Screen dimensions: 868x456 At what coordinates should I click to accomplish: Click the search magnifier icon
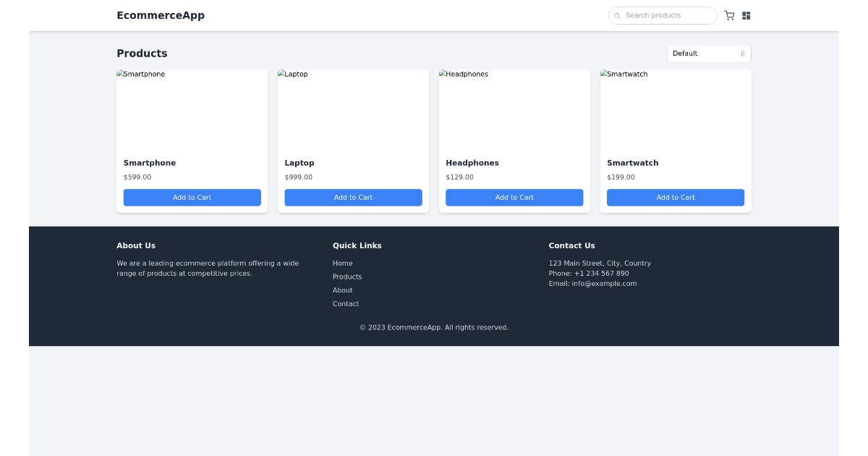coord(617,15)
